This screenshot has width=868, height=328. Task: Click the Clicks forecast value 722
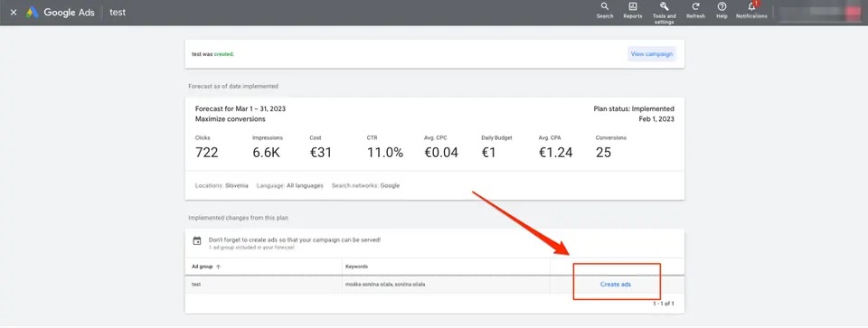pyautogui.click(x=207, y=153)
